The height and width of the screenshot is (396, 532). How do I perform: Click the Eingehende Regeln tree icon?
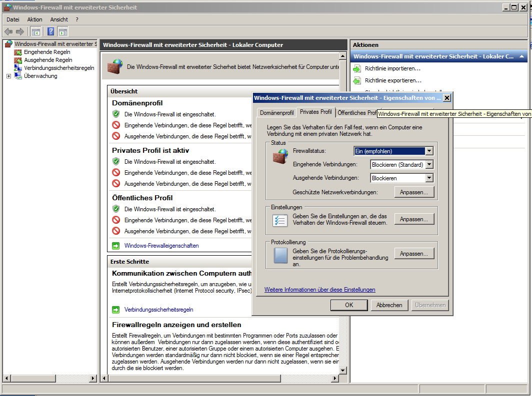[18, 52]
